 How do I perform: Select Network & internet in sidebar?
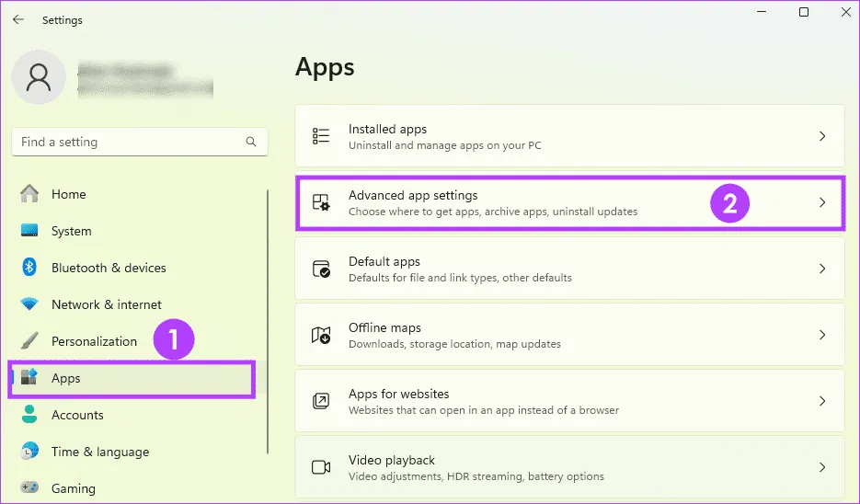pos(106,304)
